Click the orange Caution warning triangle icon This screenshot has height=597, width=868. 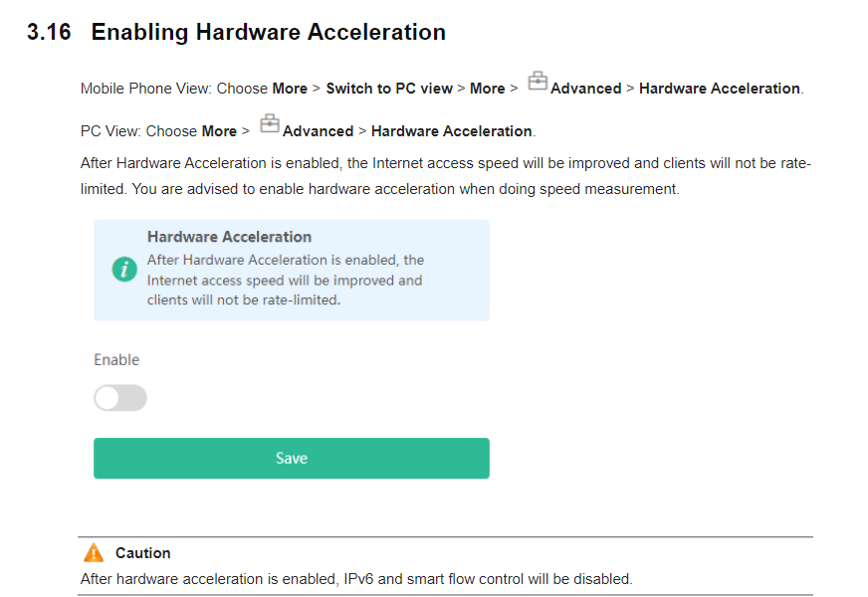pyautogui.click(x=94, y=553)
